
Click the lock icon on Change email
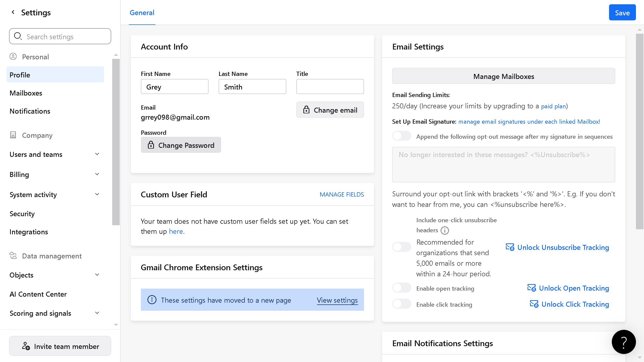point(306,110)
